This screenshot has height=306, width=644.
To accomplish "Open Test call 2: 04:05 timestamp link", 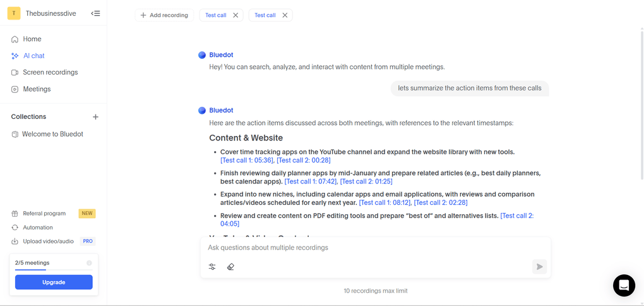I will click(x=516, y=216).
